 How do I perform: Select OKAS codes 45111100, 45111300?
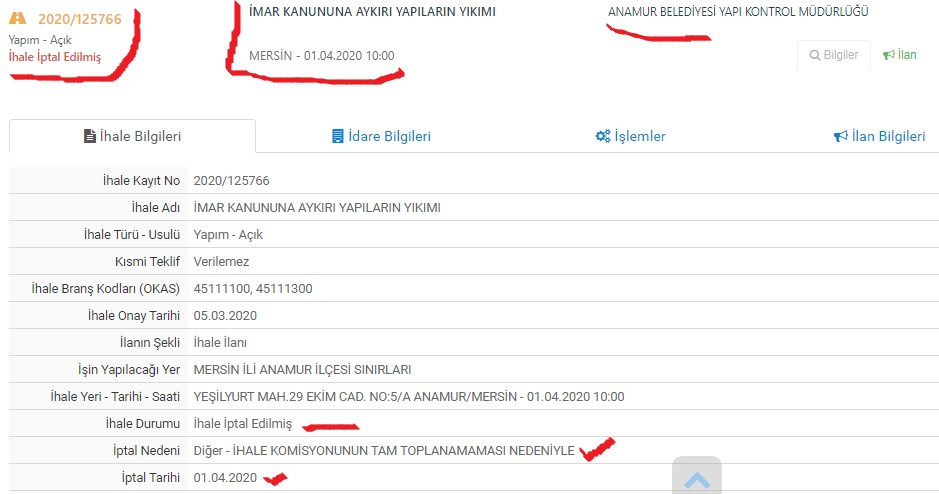tap(253, 289)
